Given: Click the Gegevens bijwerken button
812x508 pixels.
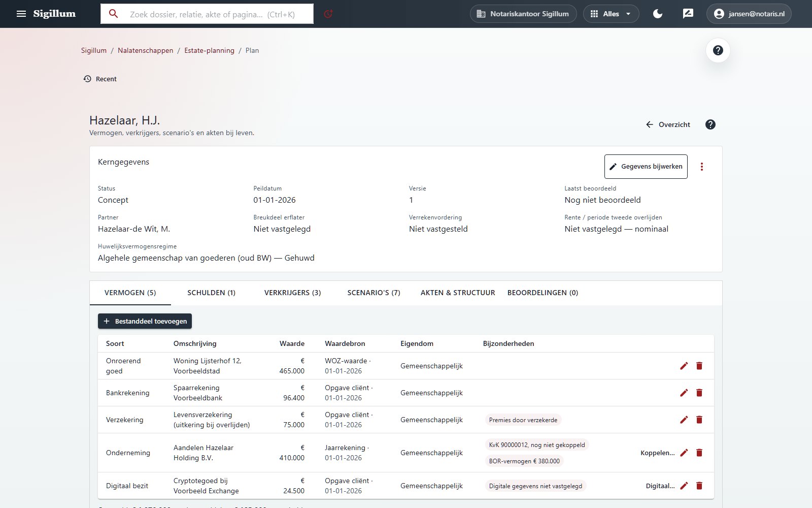Looking at the screenshot, I should point(646,167).
